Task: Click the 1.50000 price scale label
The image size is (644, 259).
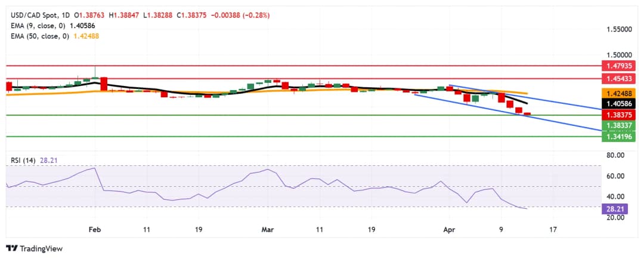Action: pyautogui.click(x=620, y=54)
